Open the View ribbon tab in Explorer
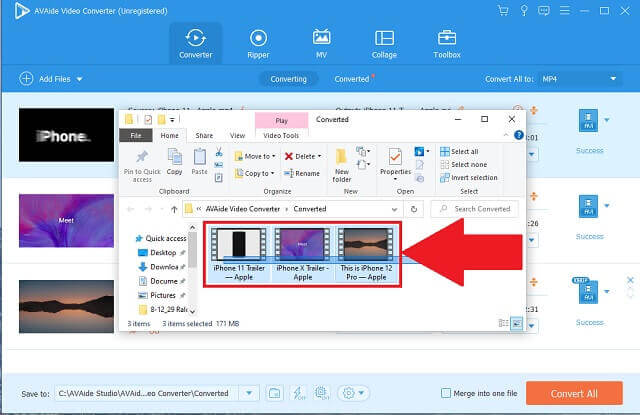 pos(237,135)
